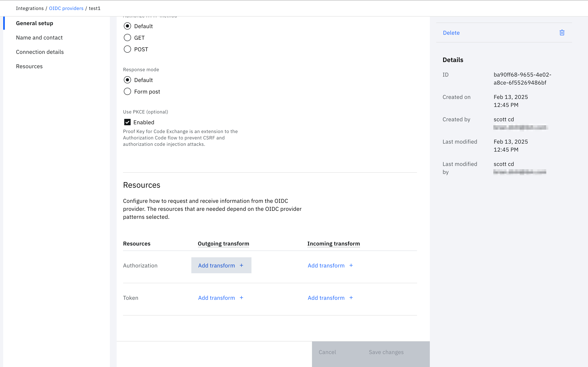
Task: Click plus icon for Token outgoing transform
Action: click(241, 298)
